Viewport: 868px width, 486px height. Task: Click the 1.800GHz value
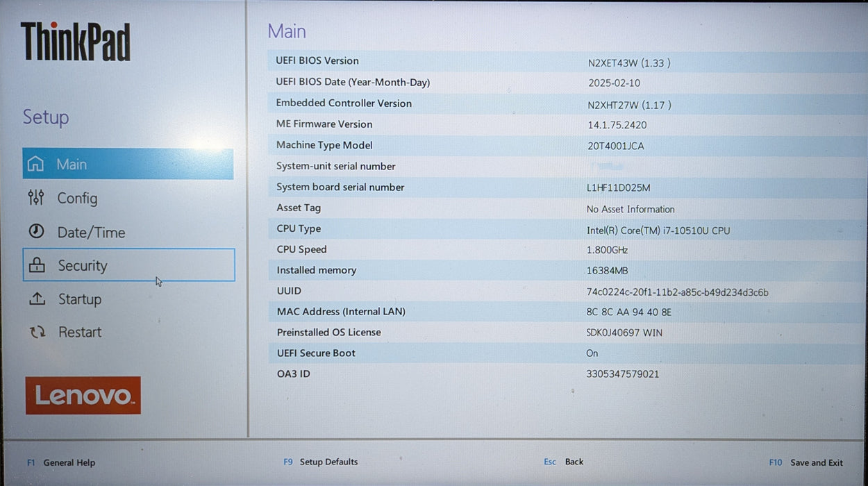[607, 250]
